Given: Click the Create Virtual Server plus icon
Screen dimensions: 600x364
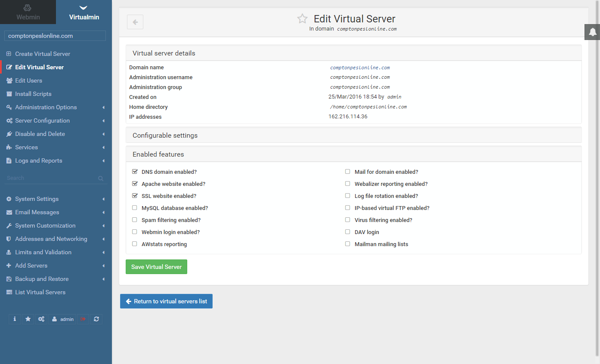Looking at the screenshot, I should (9, 54).
